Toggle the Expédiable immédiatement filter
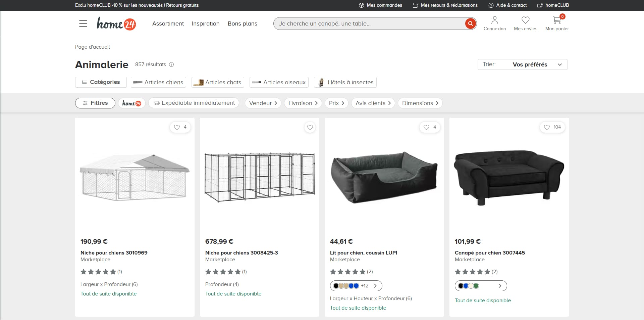Viewport: 644px width, 320px height. coord(194,103)
